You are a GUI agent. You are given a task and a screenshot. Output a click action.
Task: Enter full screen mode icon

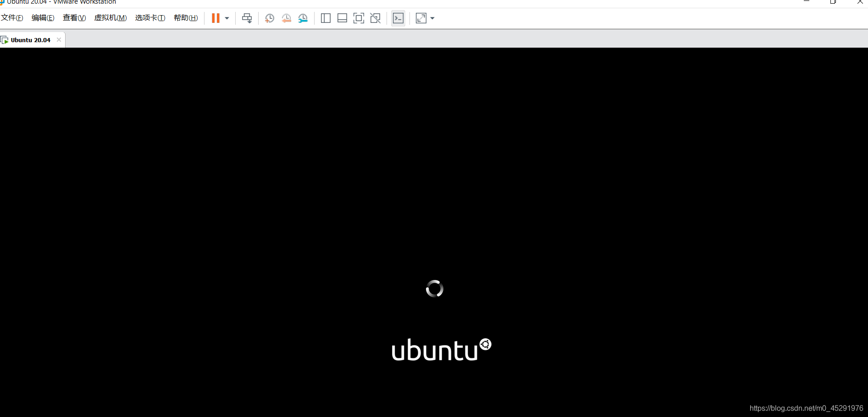(359, 18)
